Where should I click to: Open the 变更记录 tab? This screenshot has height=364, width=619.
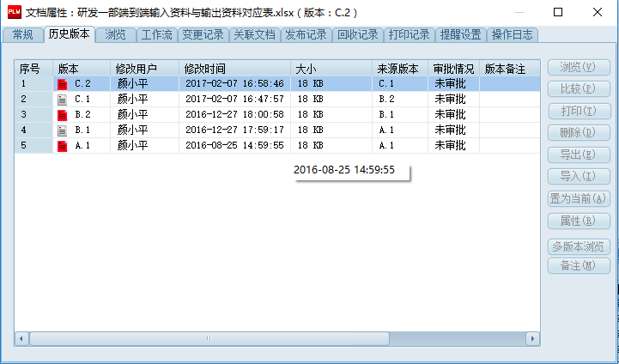pyautogui.click(x=204, y=35)
